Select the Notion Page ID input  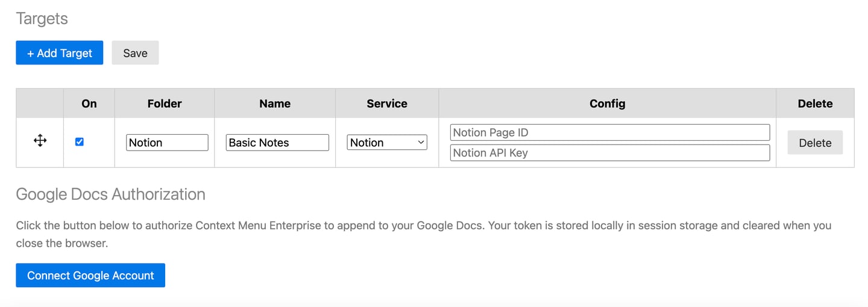609,132
